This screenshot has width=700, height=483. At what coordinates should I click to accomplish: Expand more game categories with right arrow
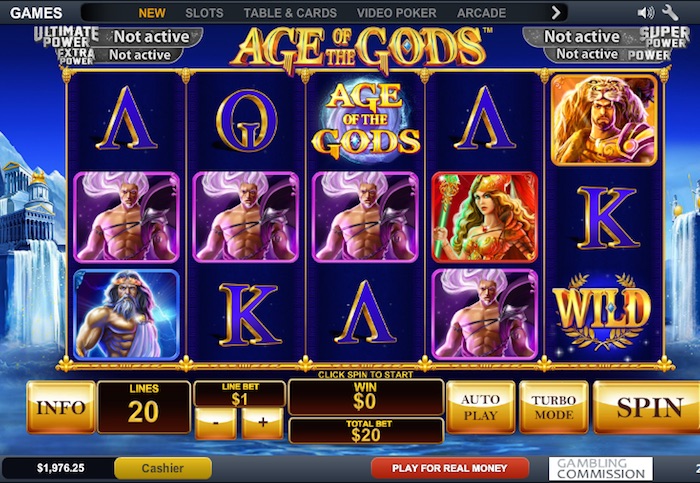pos(556,12)
